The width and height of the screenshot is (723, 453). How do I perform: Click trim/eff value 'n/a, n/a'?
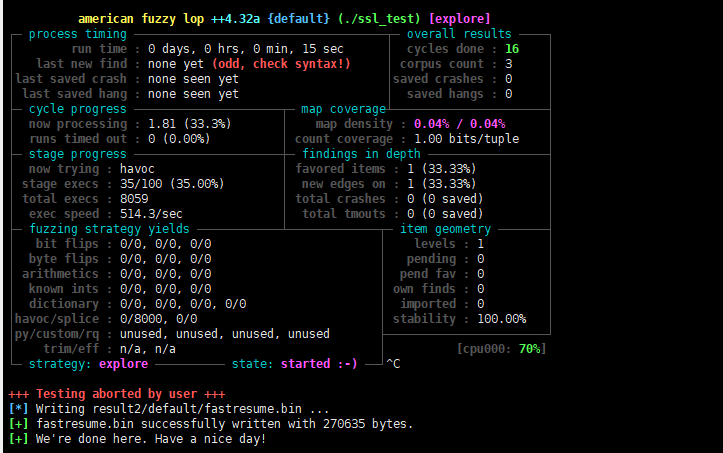(x=148, y=349)
